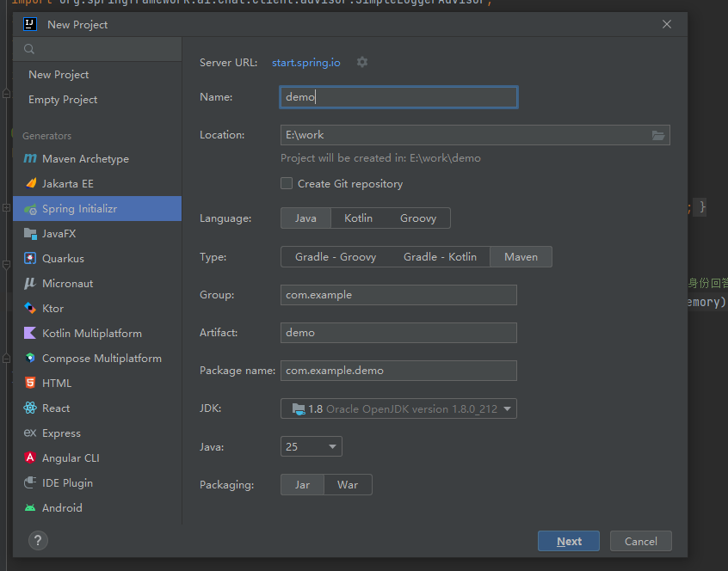The height and width of the screenshot is (571, 728).
Task: Click the Jakarta EE feather icon
Action: (x=31, y=183)
